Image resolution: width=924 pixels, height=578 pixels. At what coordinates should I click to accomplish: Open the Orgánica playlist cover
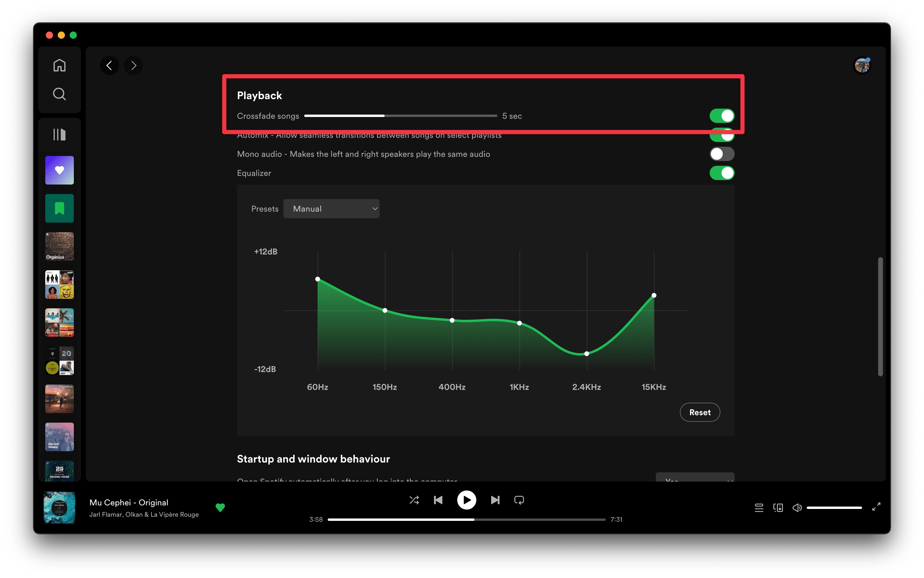coord(59,246)
